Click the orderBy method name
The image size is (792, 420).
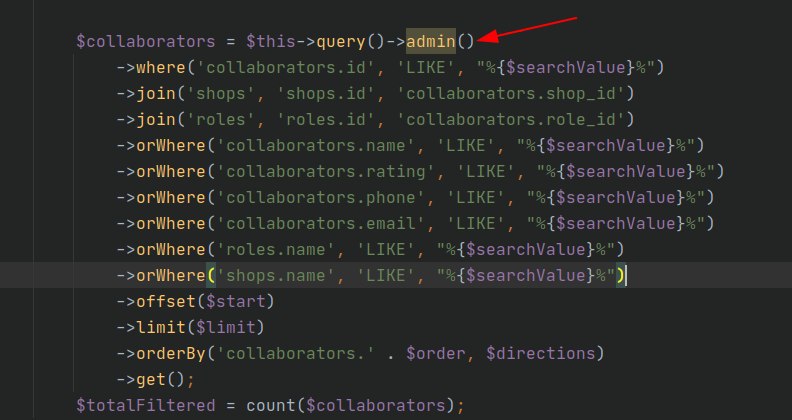(x=171, y=354)
